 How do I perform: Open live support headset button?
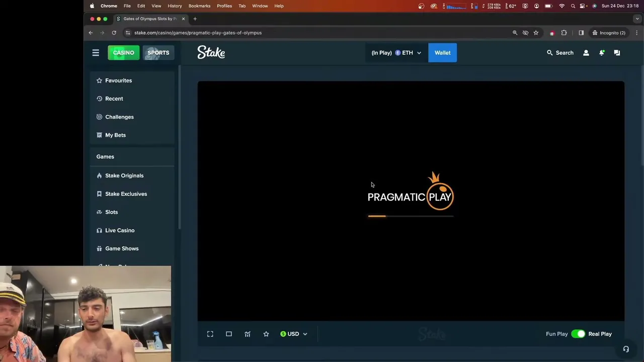(x=626, y=349)
